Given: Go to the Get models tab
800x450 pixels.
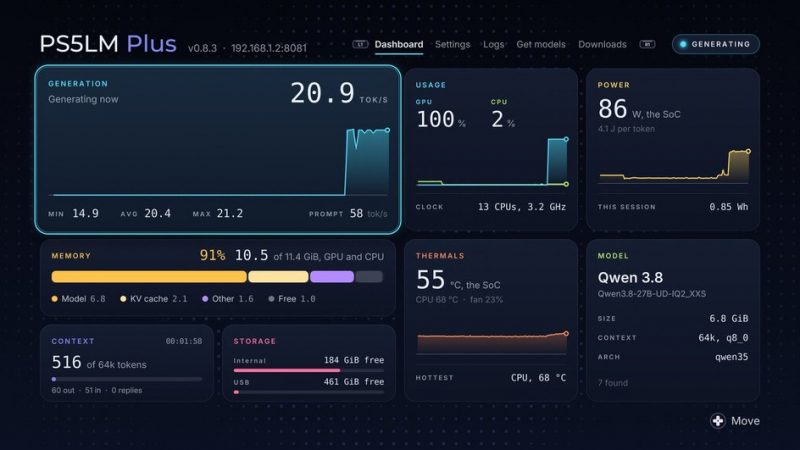Looking at the screenshot, I should tap(541, 44).
